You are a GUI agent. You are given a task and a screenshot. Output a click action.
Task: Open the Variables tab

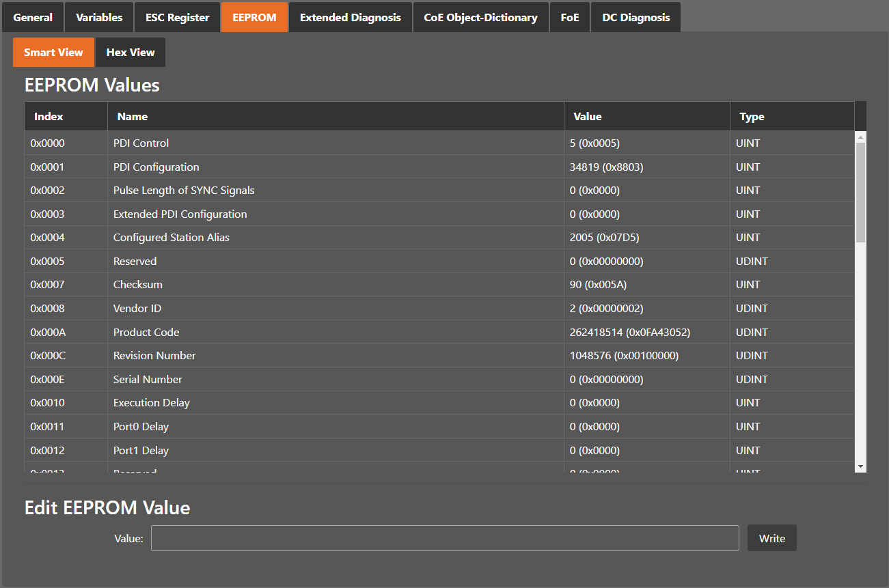point(99,17)
